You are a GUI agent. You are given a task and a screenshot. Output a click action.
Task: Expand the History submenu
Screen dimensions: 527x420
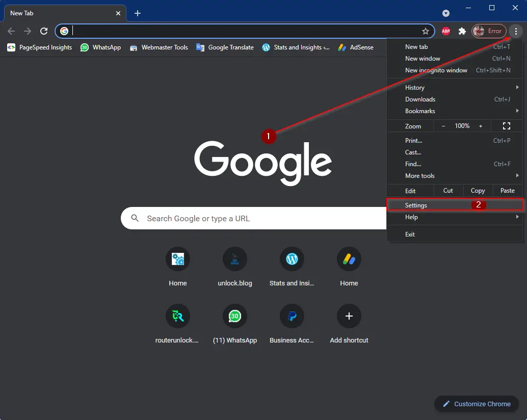click(455, 87)
